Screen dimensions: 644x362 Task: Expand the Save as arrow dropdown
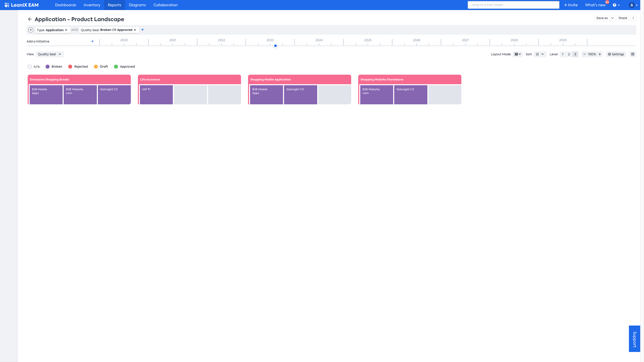613,18
